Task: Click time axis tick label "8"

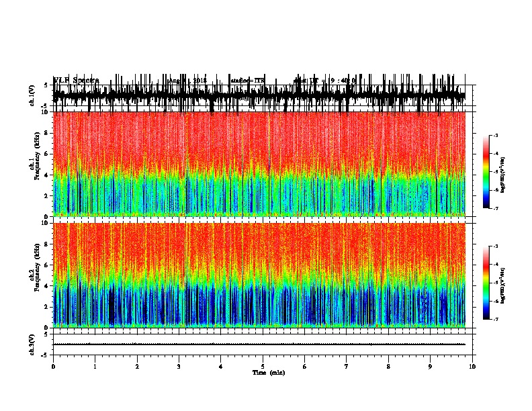Action: coord(388,367)
